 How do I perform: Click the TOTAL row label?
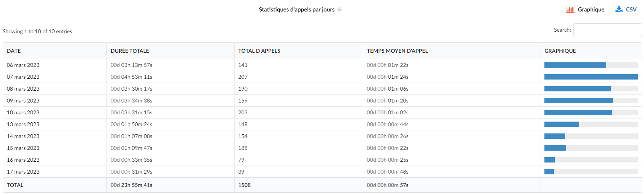click(15, 185)
